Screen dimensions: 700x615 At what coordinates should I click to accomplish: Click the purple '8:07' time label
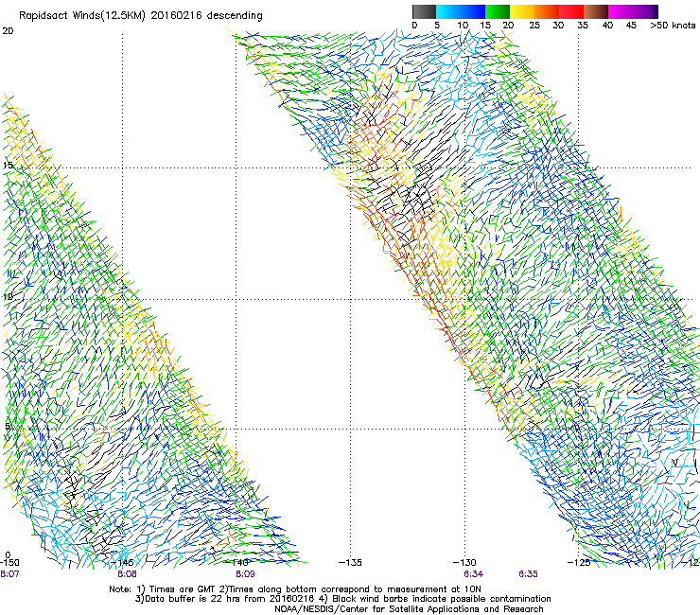point(9,574)
